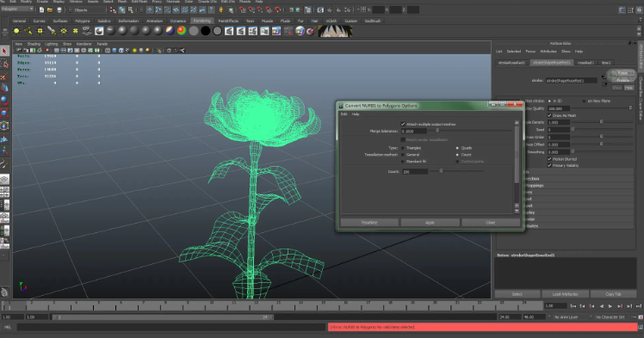Open the dialog's Edit menu
This screenshot has height=338, width=644.
click(x=344, y=114)
